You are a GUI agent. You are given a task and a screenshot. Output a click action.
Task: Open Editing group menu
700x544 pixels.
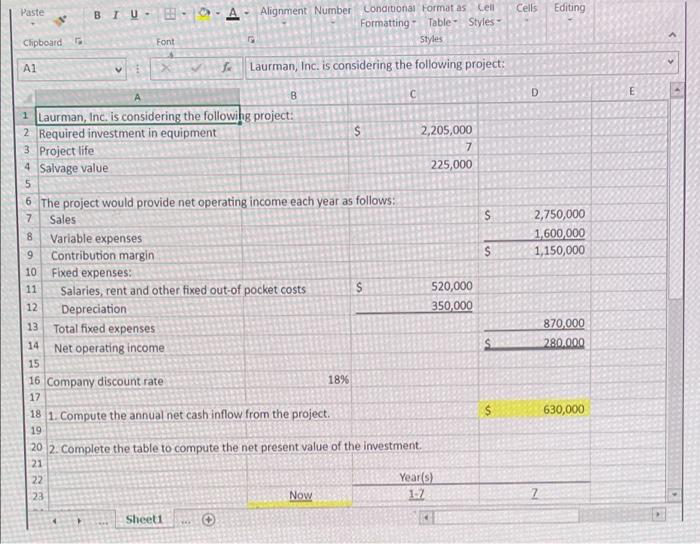point(570,13)
